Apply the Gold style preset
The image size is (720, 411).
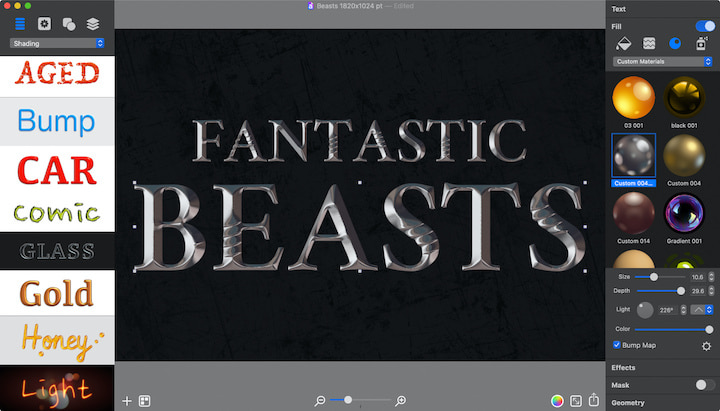[57, 293]
